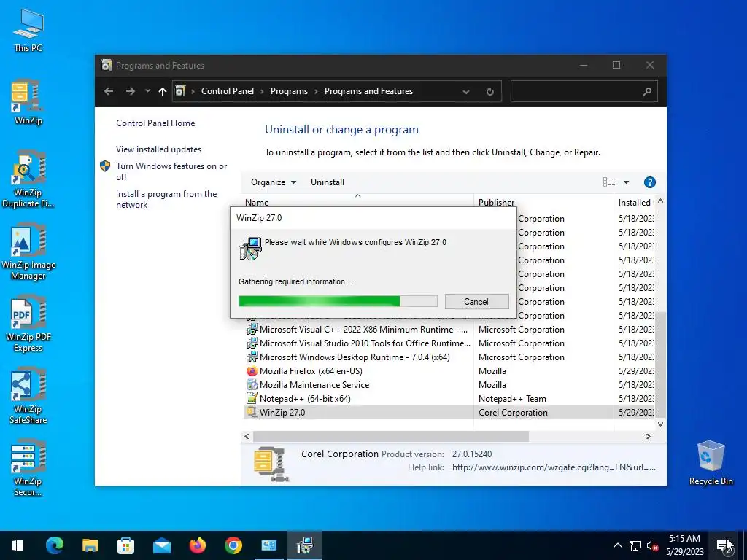Open Install a program from the network
This screenshot has width=747, height=560.
166,200
